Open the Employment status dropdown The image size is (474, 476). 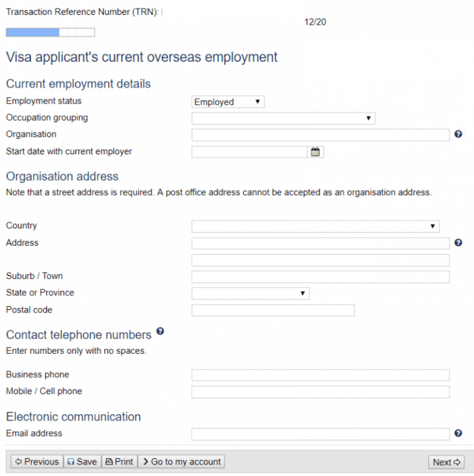228,102
